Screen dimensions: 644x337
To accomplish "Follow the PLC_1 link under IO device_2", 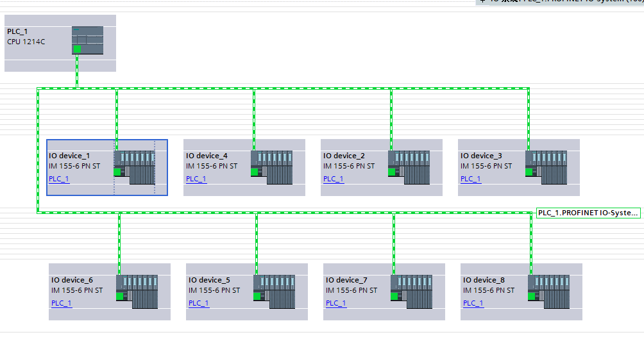I will (x=334, y=179).
